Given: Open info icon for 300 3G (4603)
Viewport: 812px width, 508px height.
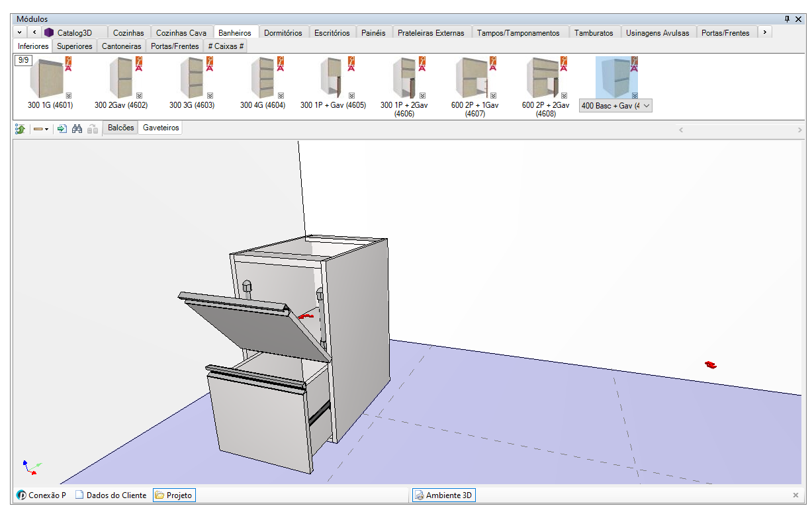Looking at the screenshot, I should coord(210,63).
